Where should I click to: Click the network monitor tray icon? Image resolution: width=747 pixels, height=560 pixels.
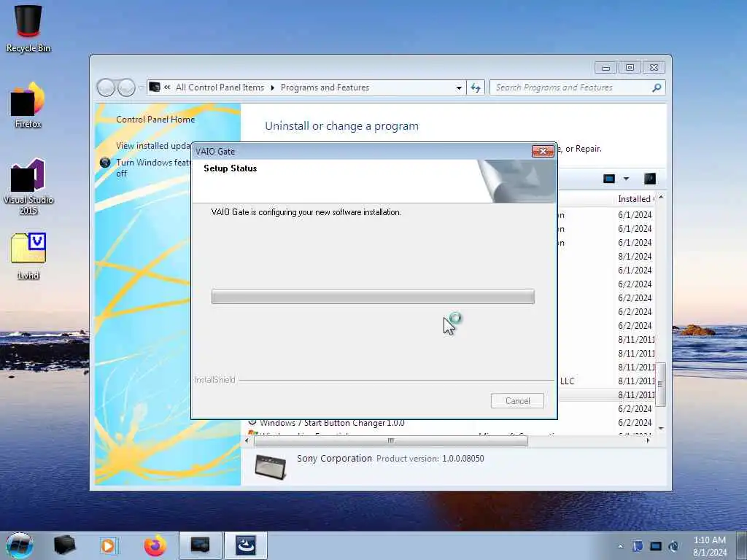point(656,546)
